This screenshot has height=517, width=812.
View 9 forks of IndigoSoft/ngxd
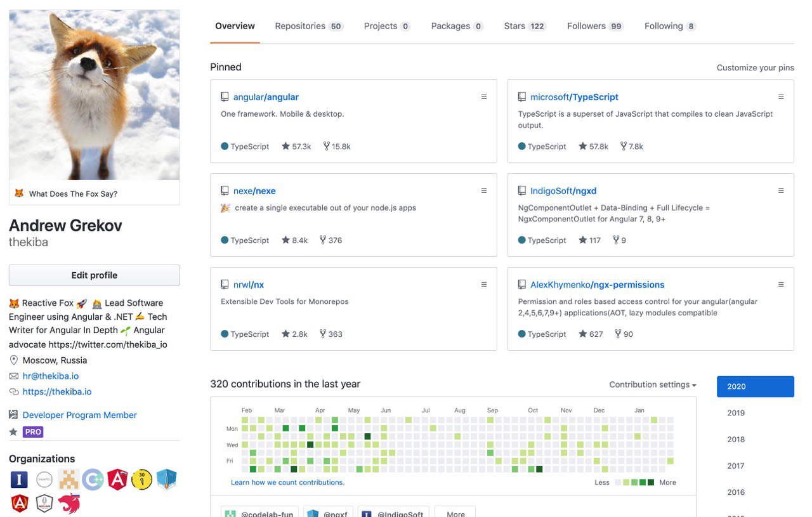tap(619, 240)
